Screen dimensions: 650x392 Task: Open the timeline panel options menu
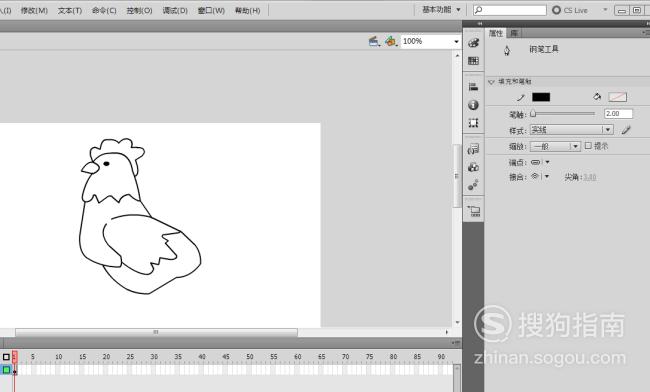coord(456,343)
